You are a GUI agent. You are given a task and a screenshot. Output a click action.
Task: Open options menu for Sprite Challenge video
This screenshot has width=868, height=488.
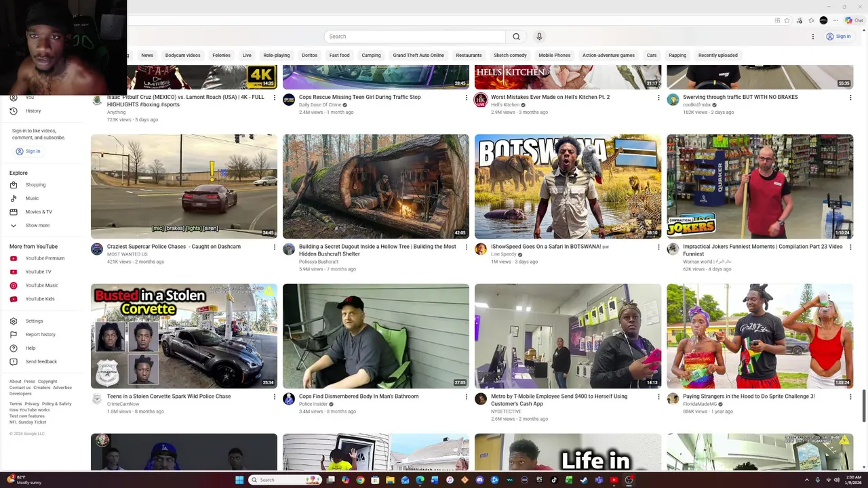(850, 397)
